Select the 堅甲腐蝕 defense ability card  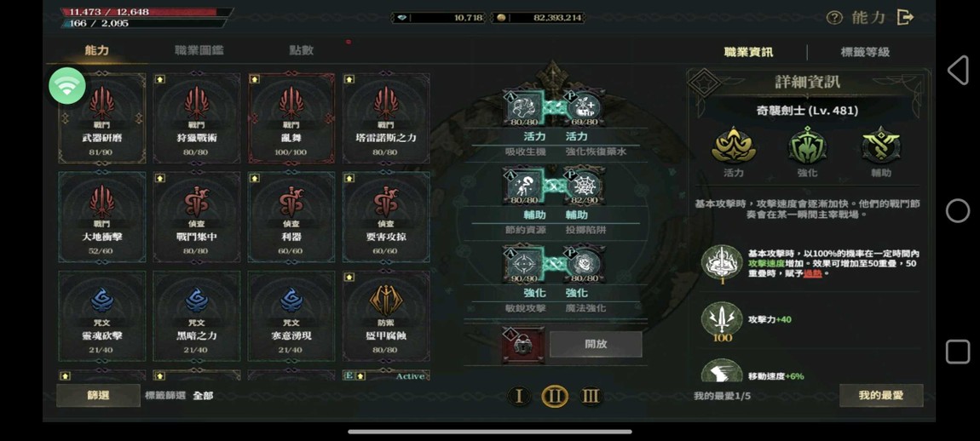[x=386, y=316]
